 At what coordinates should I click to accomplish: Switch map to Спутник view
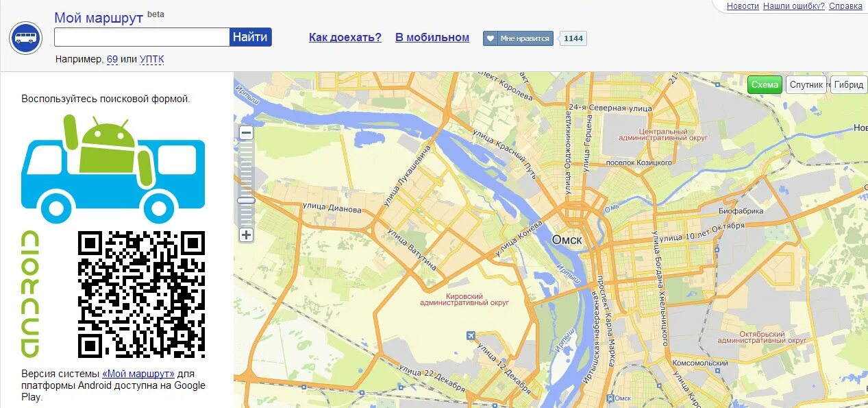click(806, 85)
